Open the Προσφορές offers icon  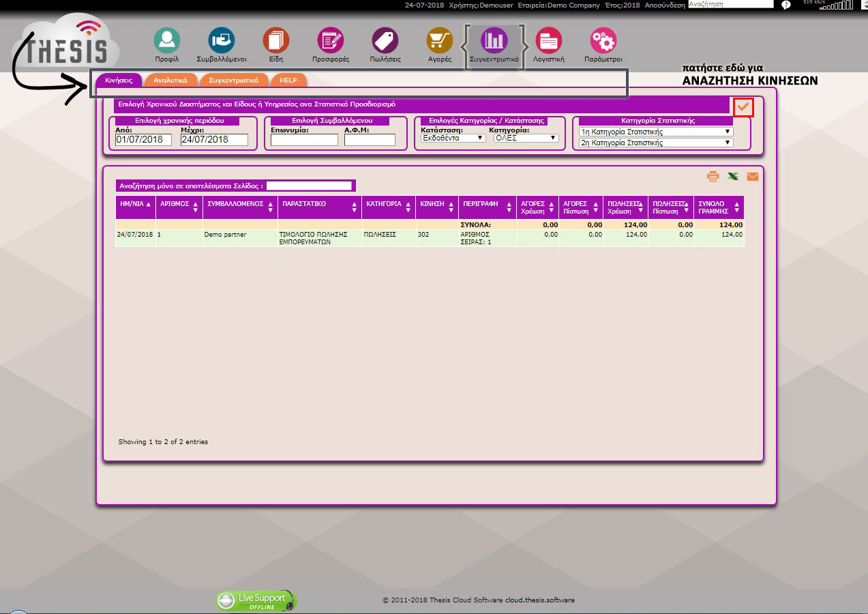[331, 41]
